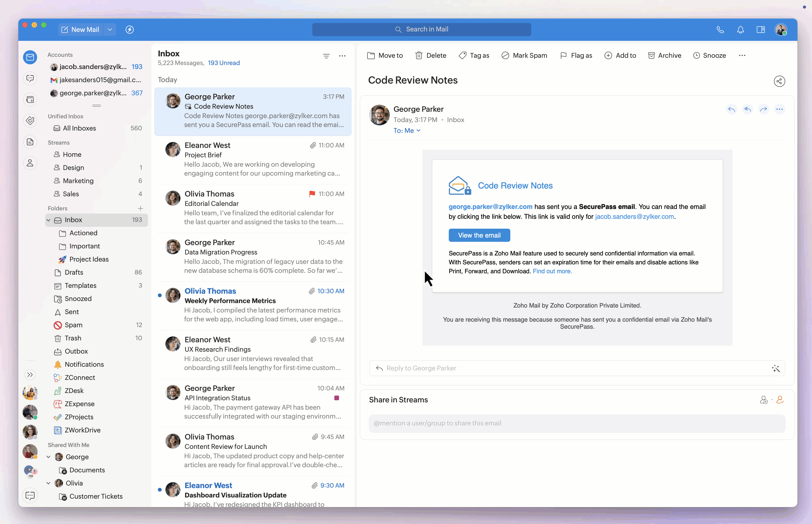Open the Find out more link
The image size is (812, 524).
click(x=552, y=271)
